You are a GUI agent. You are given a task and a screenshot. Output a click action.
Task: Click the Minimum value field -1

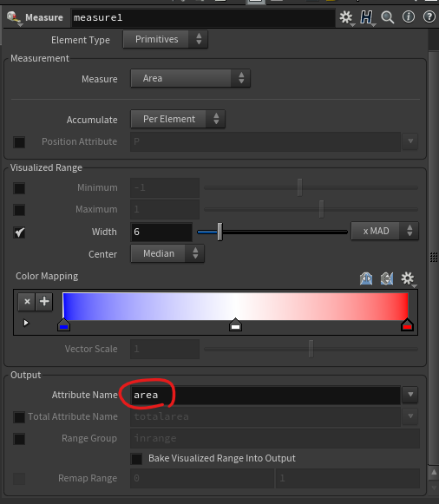(165, 187)
